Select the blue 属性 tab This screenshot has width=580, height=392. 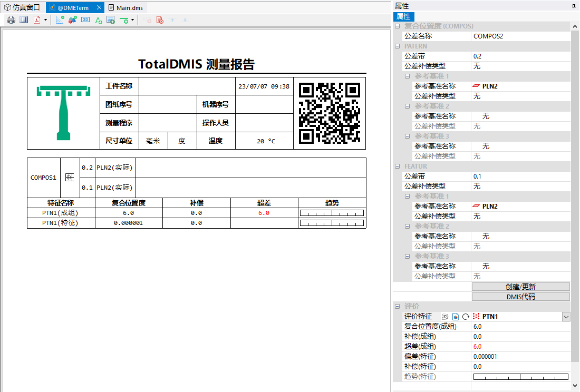pos(403,17)
